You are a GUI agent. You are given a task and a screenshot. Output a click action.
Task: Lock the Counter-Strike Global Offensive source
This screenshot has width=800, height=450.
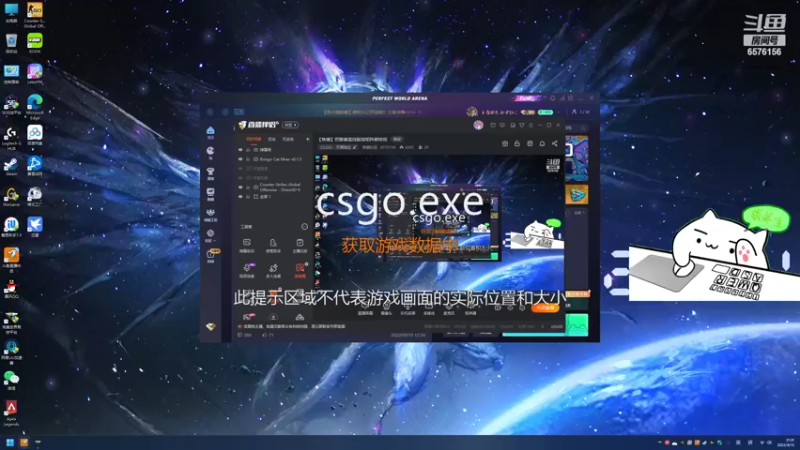coord(248,187)
